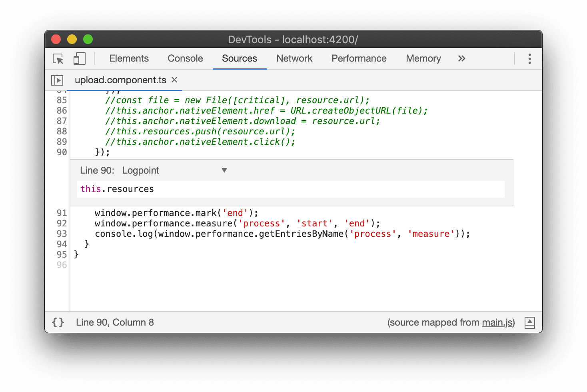587x392 pixels.
Task: Switch to the Console panel
Action: click(185, 58)
